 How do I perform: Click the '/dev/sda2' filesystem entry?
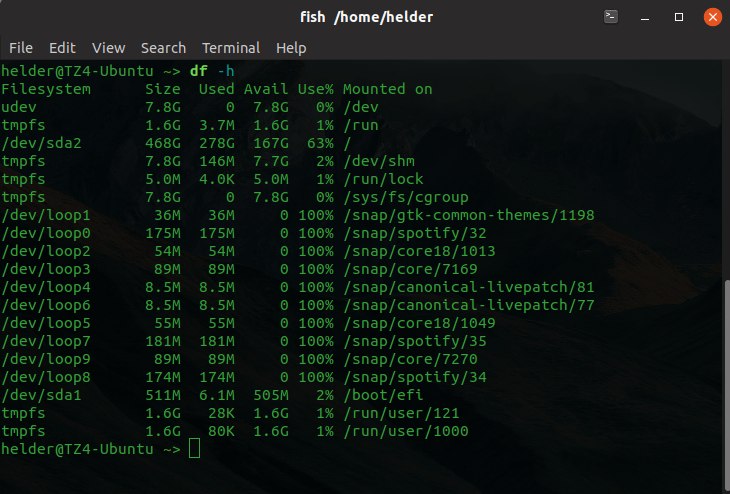(41, 143)
